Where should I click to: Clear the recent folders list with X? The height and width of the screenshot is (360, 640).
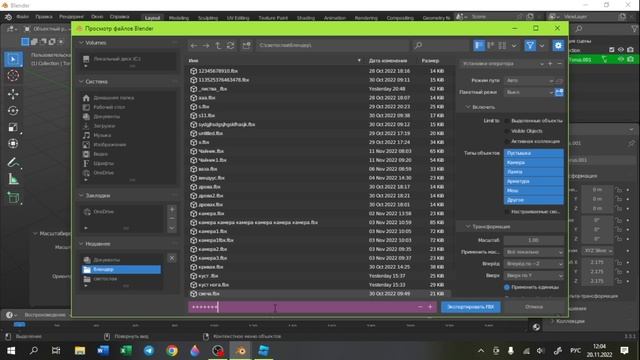pos(172,258)
